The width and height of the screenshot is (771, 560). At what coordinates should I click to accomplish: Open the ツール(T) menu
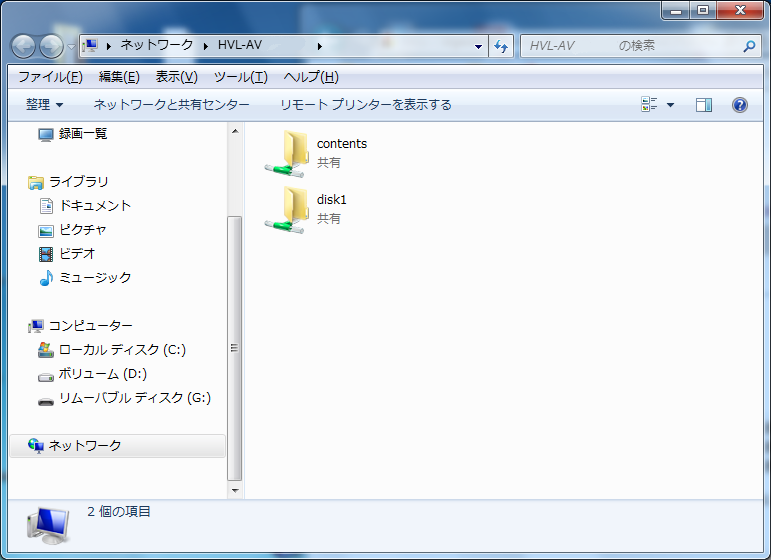pyautogui.click(x=240, y=77)
